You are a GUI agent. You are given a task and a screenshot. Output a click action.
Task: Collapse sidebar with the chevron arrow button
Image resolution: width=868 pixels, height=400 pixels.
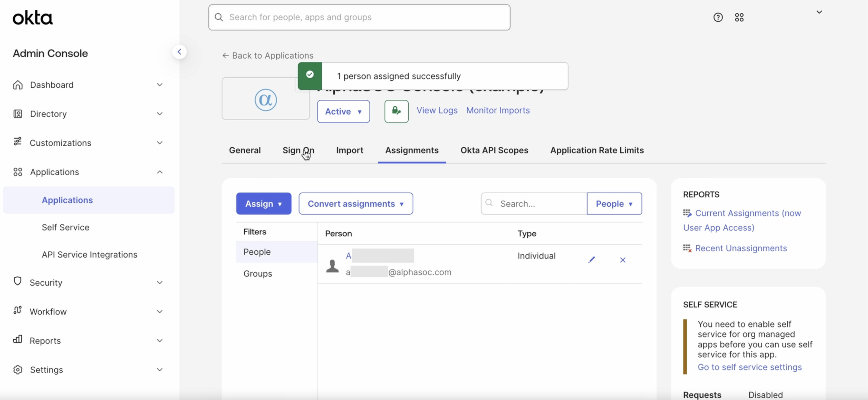[179, 52]
